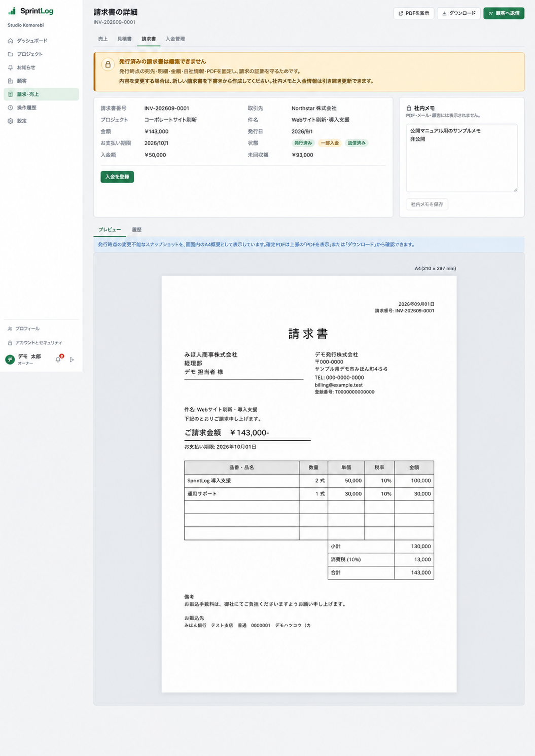Save with 社内メモを保存 button
Screen dimensions: 535x756
[x=427, y=204]
